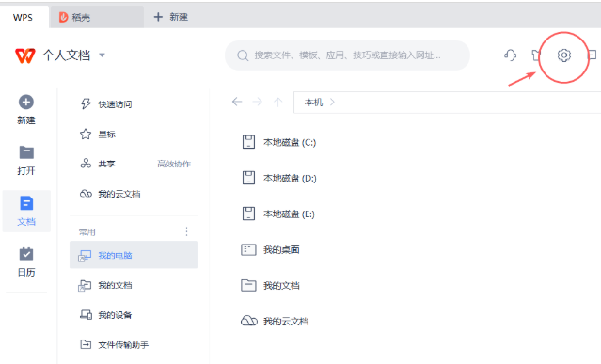Click the 星标 star icon
Image resolution: width=601 pixels, height=364 pixels.
pos(86,134)
